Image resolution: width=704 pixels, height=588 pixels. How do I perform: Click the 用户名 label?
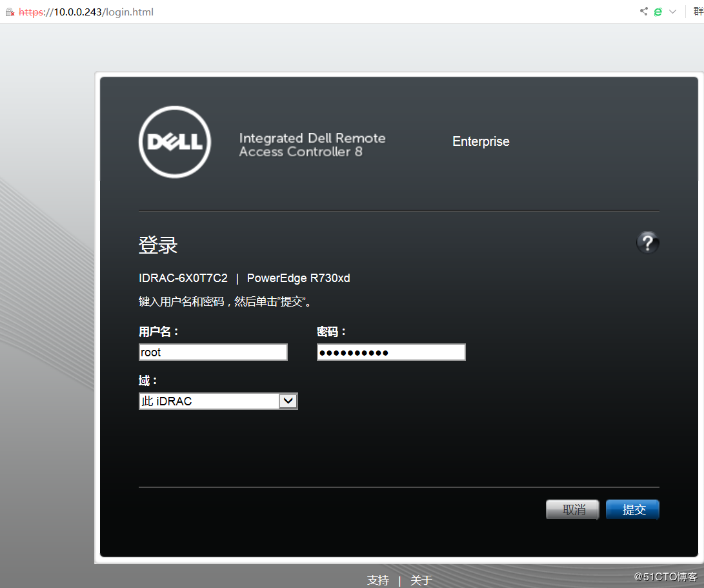click(x=159, y=332)
